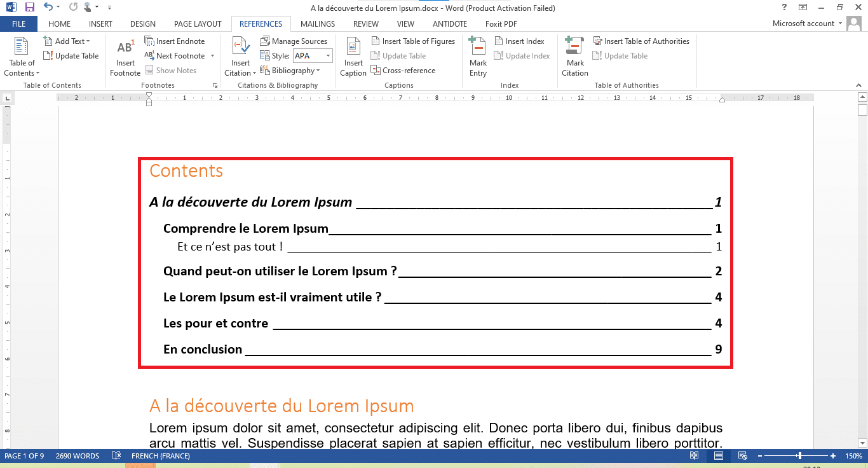
Task: Click Next Footnote button
Action: click(175, 56)
